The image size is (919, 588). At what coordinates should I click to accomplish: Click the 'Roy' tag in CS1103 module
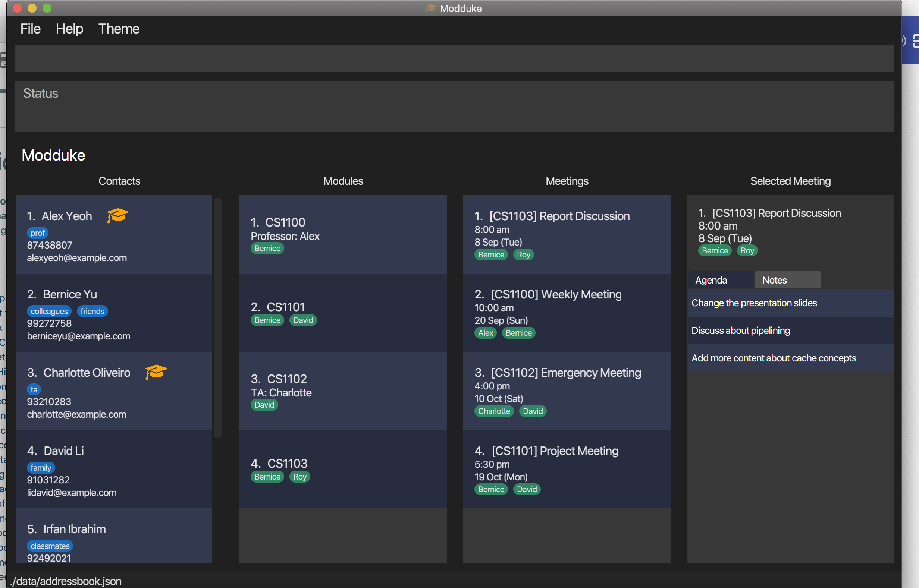point(299,477)
